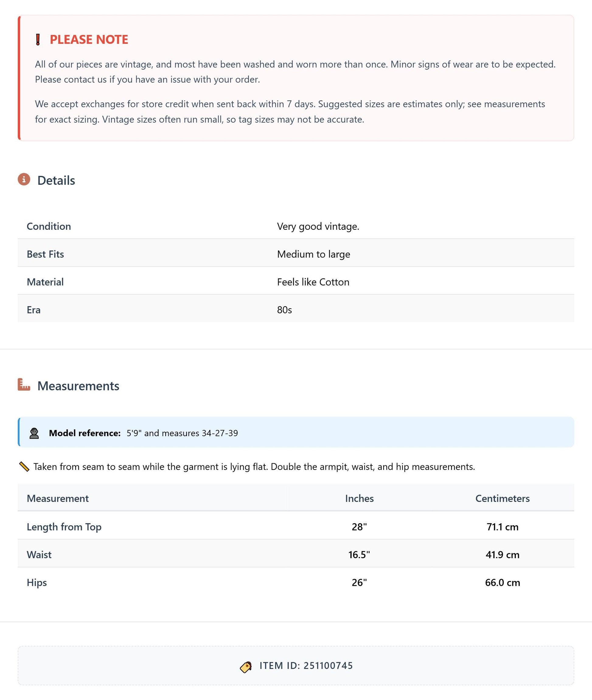Image resolution: width=592 pixels, height=700 pixels.
Task: Click the Material value Feels like Cotton
Action: 313,282
